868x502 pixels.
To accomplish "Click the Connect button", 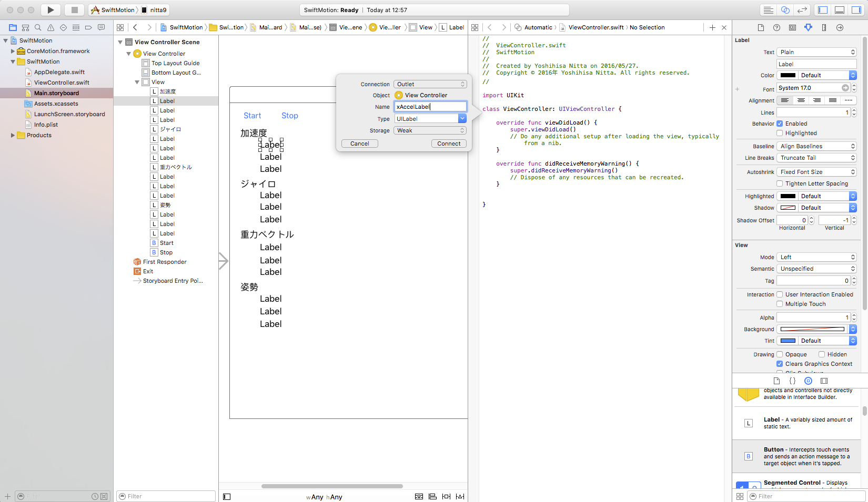I will point(448,144).
